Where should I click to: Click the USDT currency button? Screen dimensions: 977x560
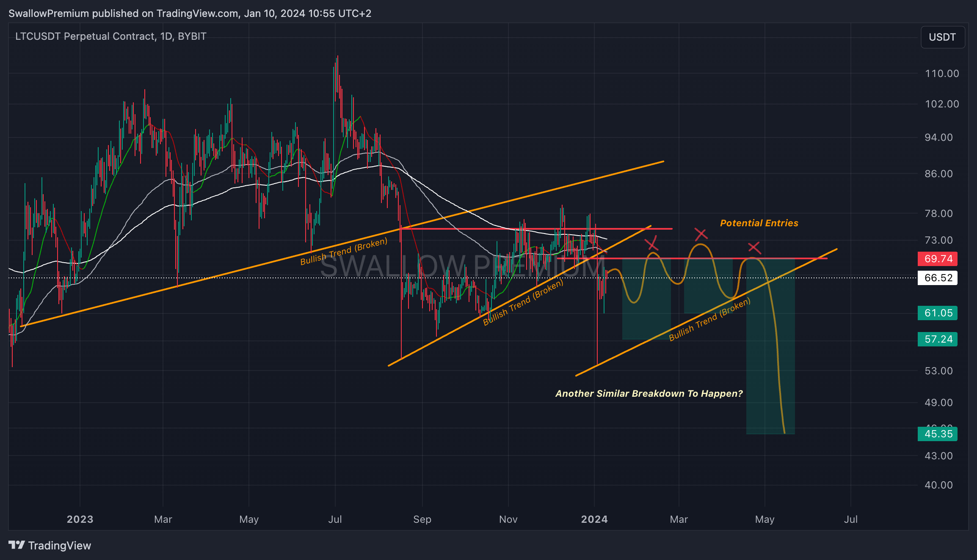(942, 37)
